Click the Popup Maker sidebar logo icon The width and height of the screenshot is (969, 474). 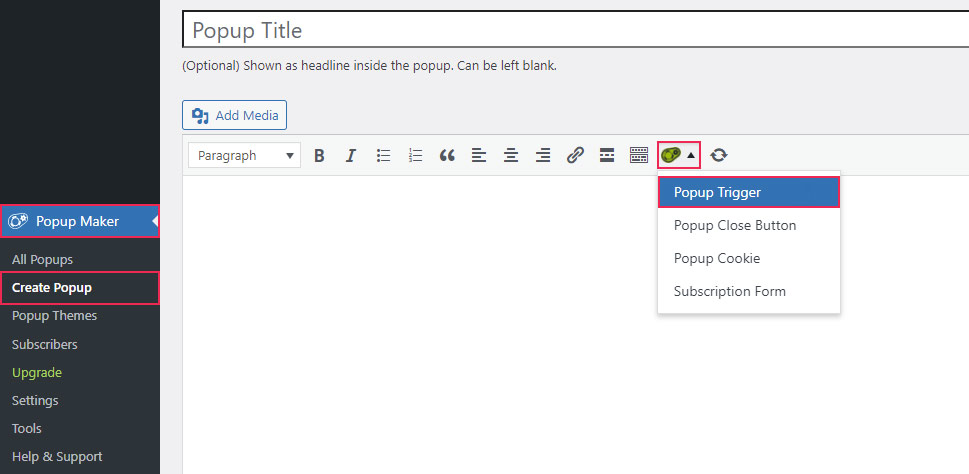(18, 221)
